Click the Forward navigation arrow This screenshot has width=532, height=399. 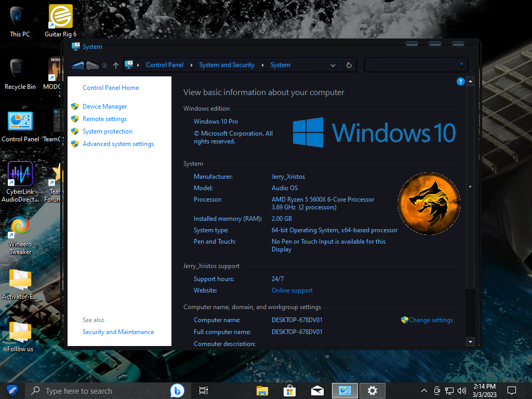[x=92, y=65]
